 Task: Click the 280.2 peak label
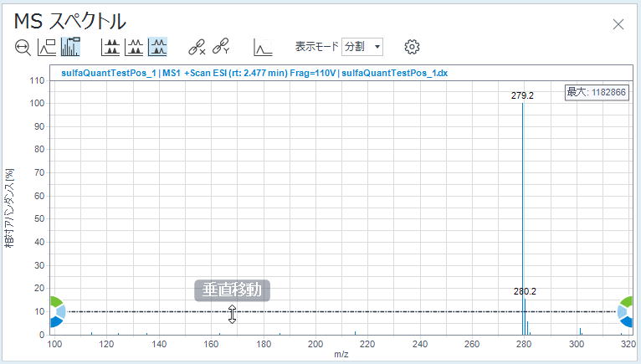click(525, 291)
